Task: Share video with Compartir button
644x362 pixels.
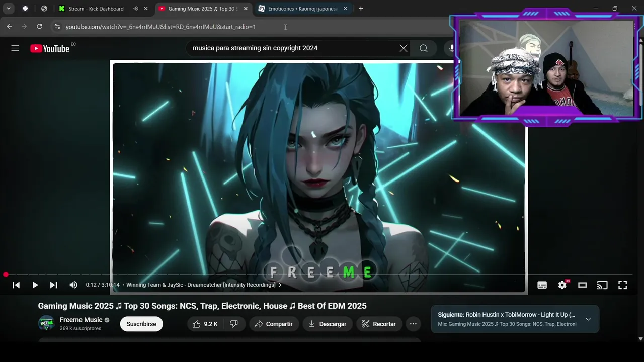Action: coord(274,324)
